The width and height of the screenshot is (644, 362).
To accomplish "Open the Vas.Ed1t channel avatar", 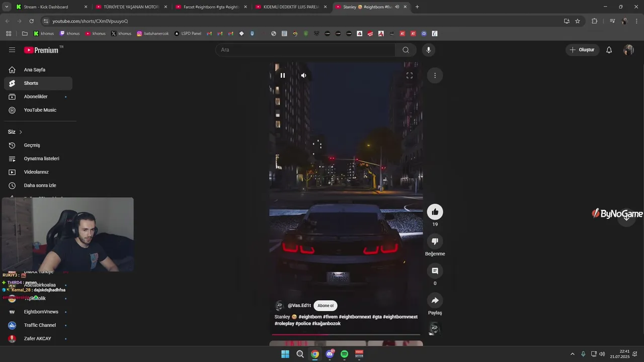I will 279,306.
